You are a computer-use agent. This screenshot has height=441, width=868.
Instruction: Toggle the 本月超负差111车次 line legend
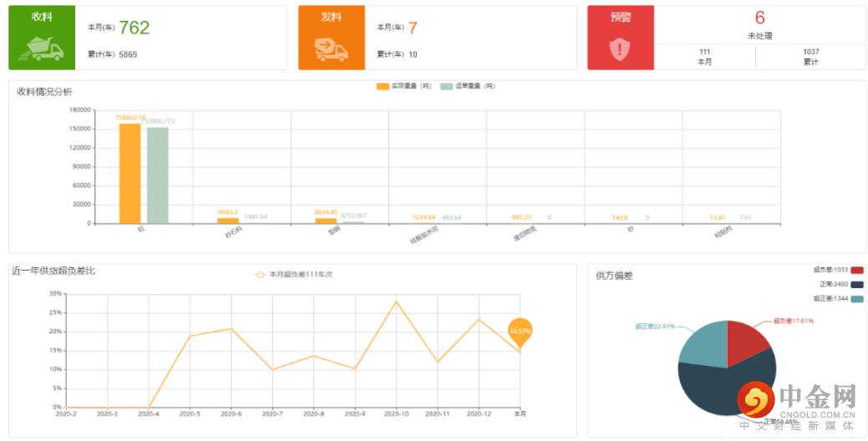293,275
